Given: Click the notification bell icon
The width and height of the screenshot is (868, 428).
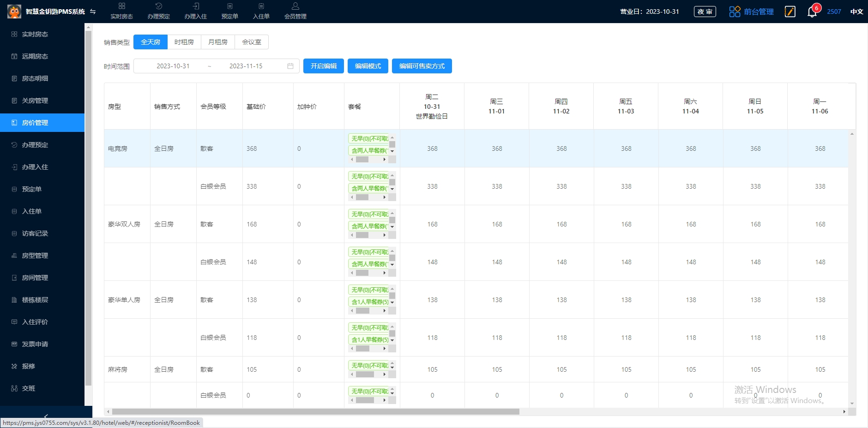Looking at the screenshot, I should pos(812,12).
